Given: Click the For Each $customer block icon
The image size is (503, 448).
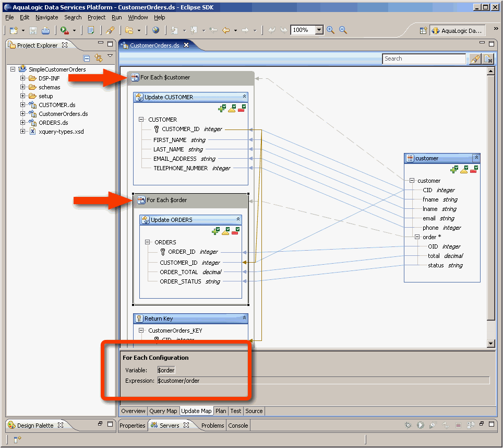Looking at the screenshot, I should (x=135, y=77).
